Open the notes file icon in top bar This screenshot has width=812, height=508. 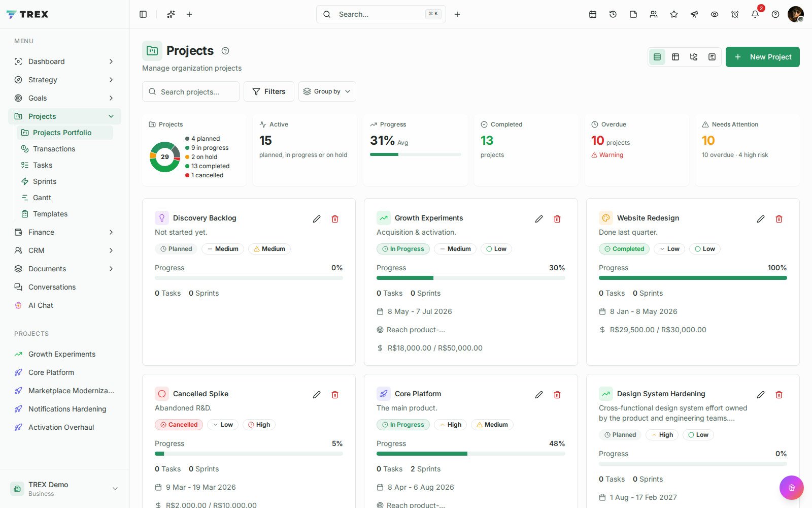(x=633, y=14)
